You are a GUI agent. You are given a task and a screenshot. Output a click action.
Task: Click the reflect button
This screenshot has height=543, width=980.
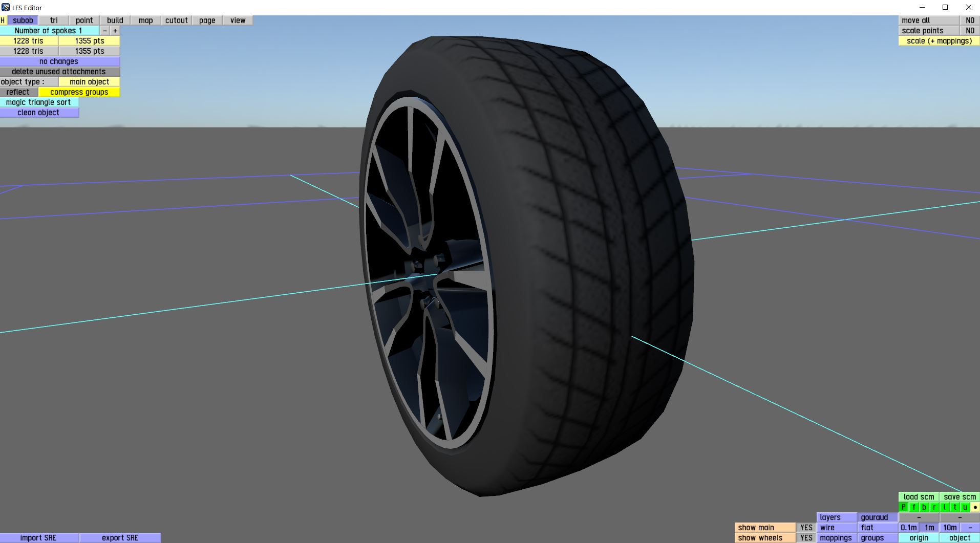tap(19, 92)
